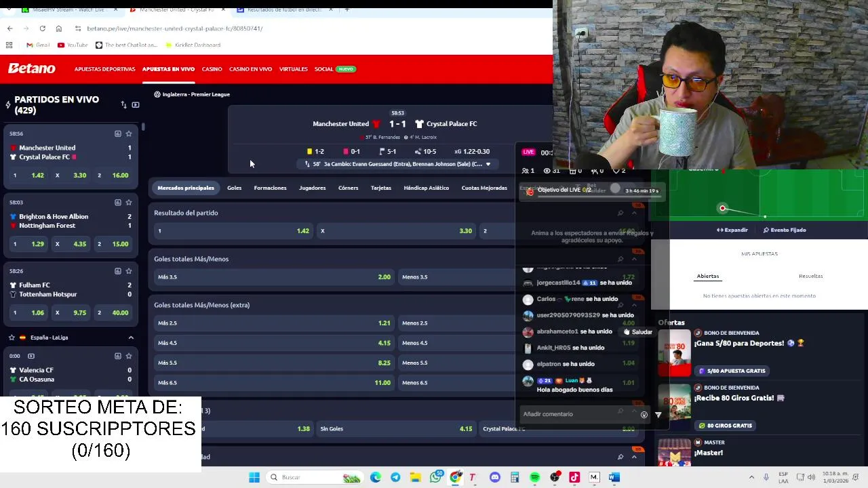Favorite the Fulham FC match star
This screenshot has height=488, width=868.
point(129,271)
